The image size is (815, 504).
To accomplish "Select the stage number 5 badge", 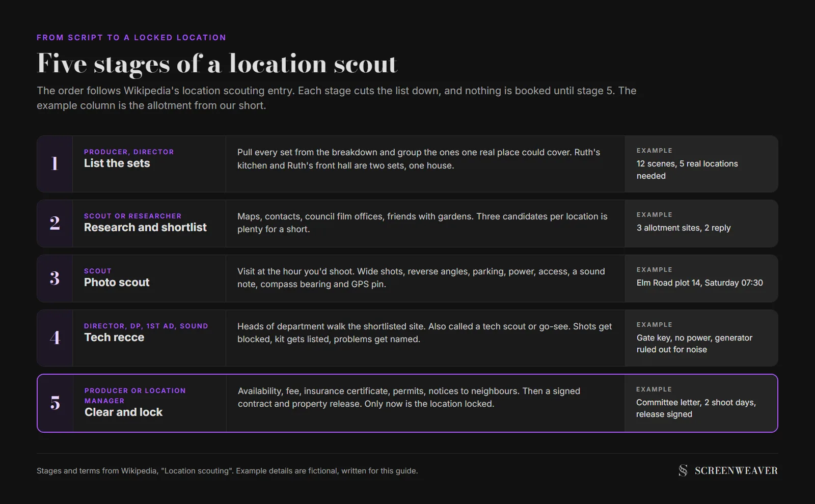I will click(x=55, y=403).
